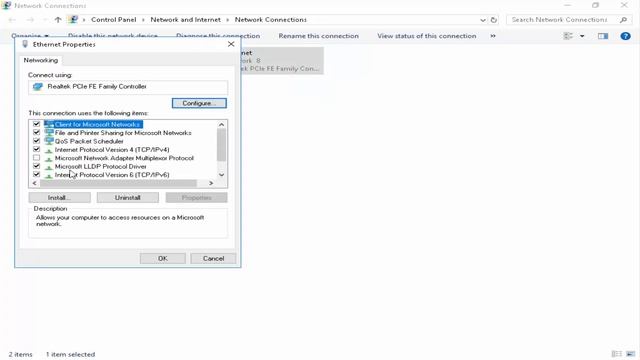Uncheck Internet Protocol Version 6 checkbox
This screenshot has height=360, width=640.
point(36,174)
